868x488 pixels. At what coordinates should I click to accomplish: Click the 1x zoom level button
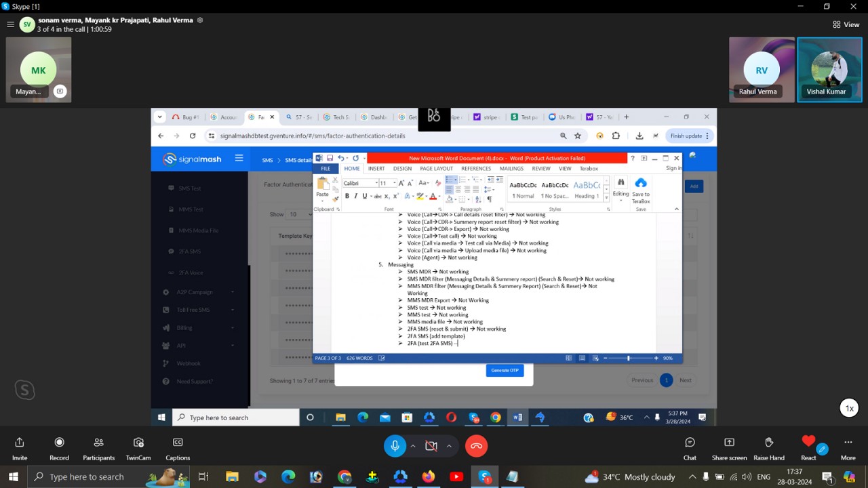849,408
